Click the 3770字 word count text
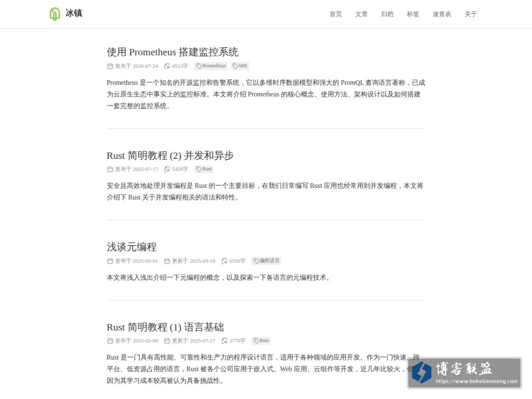Screen dimensions: 532x399 pyautogui.click(x=237, y=340)
